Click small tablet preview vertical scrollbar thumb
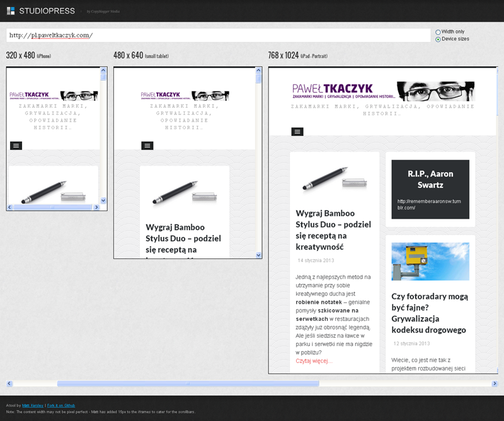Screen dimensions: 504x421 point(258,79)
